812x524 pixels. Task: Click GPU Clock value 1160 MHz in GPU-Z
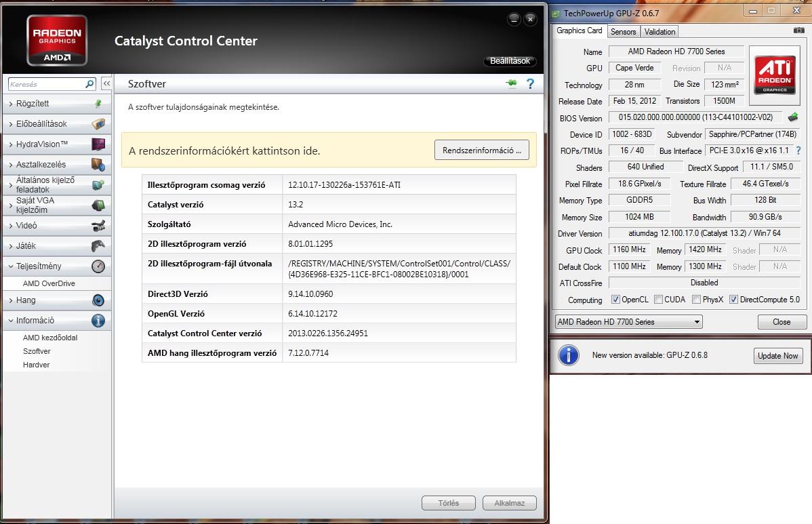(x=629, y=249)
